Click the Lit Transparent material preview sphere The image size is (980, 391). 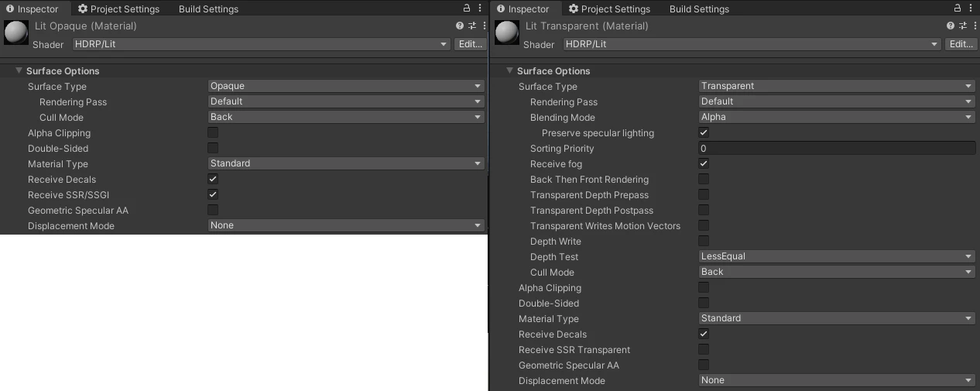click(x=507, y=33)
